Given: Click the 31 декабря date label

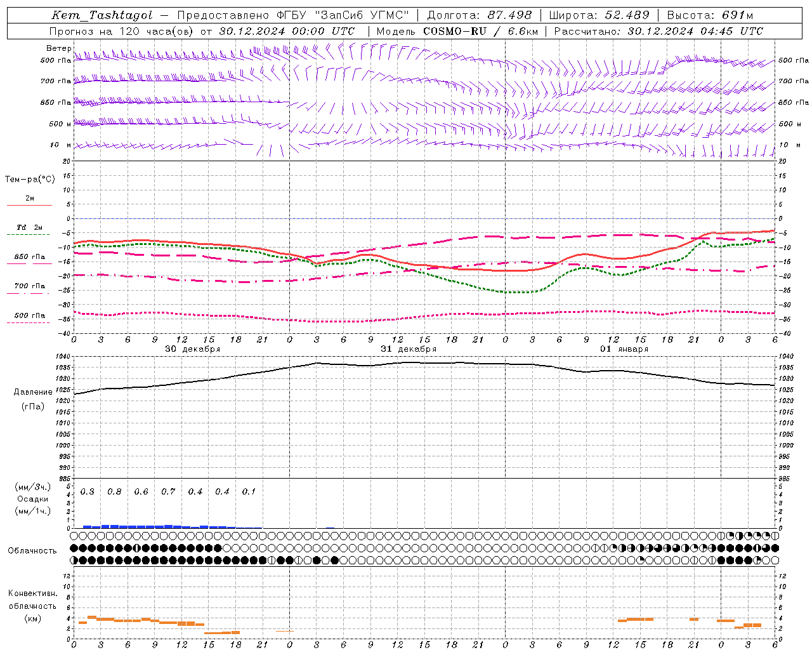Looking at the screenshot, I should [x=409, y=349].
